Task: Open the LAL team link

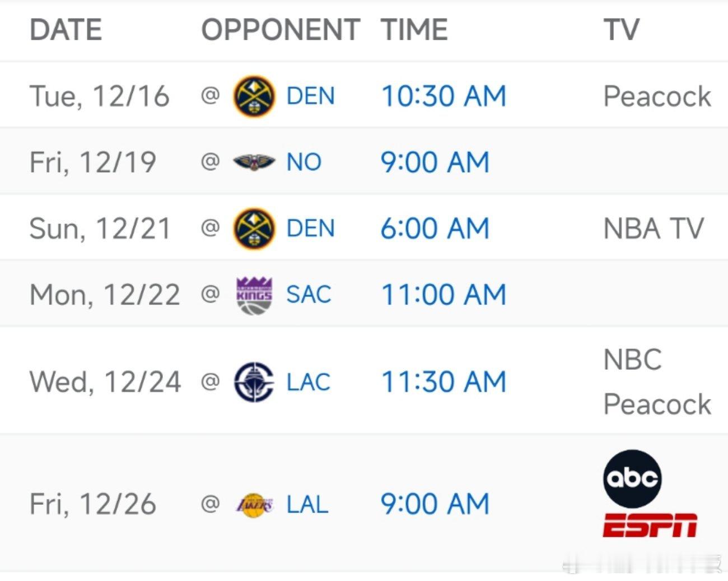Action: [307, 504]
